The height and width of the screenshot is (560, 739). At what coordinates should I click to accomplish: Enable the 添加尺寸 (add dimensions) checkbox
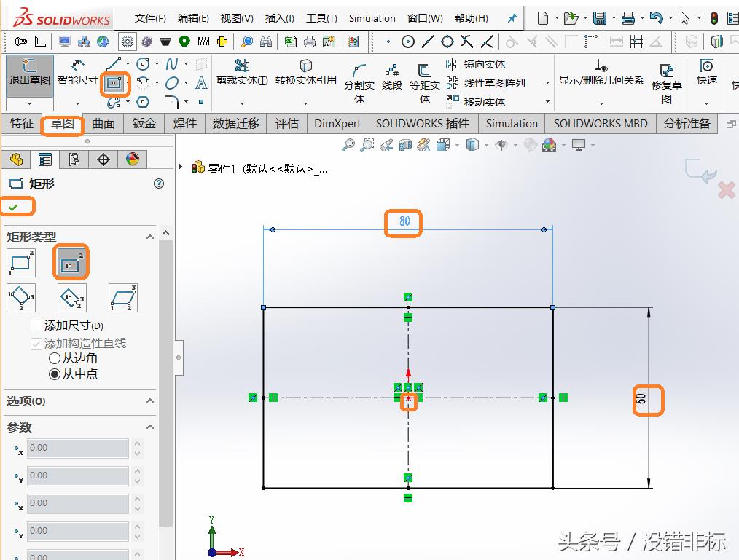click(x=36, y=326)
